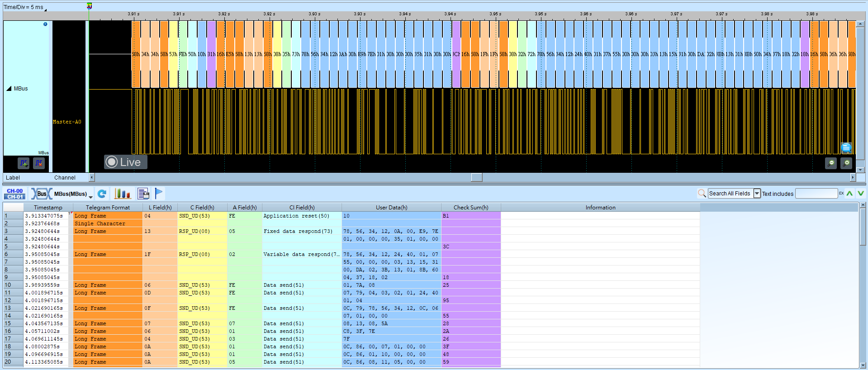
Task: Toggle the Live capture mode button
Action: (126, 162)
